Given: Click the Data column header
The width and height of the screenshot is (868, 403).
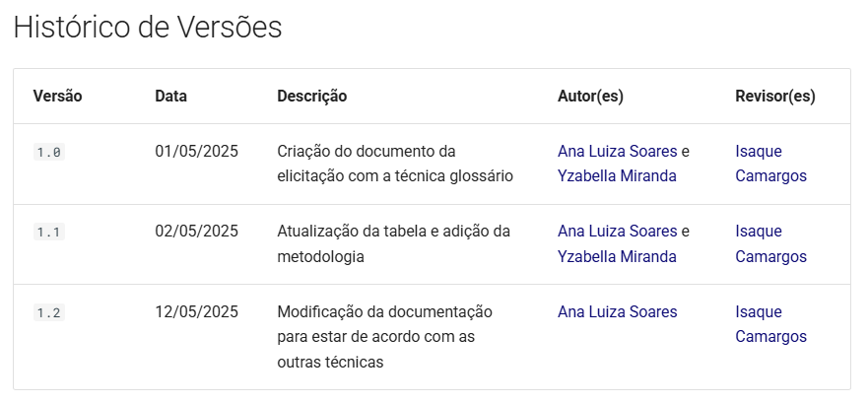Looking at the screenshot, I should (x=170, y=97).
